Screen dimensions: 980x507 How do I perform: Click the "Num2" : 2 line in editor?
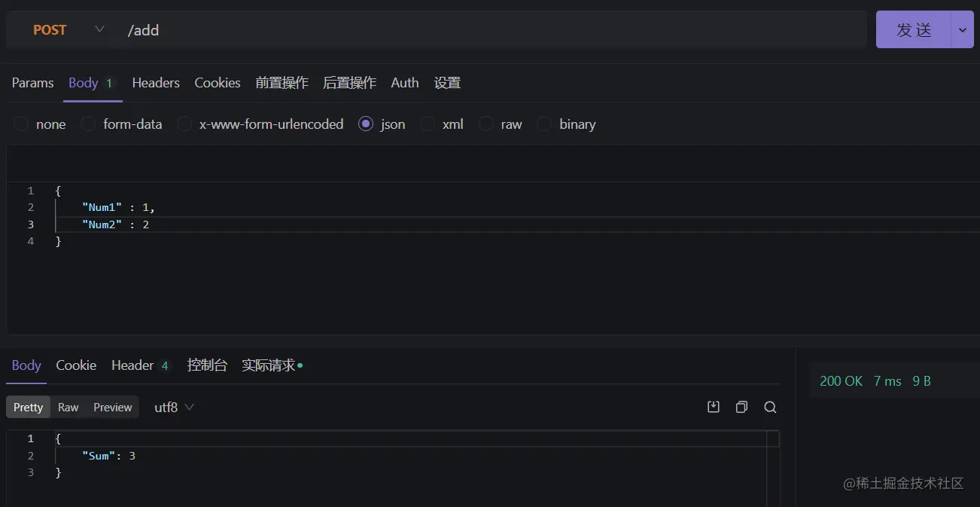pyautogui.click(x=115, y=224)
